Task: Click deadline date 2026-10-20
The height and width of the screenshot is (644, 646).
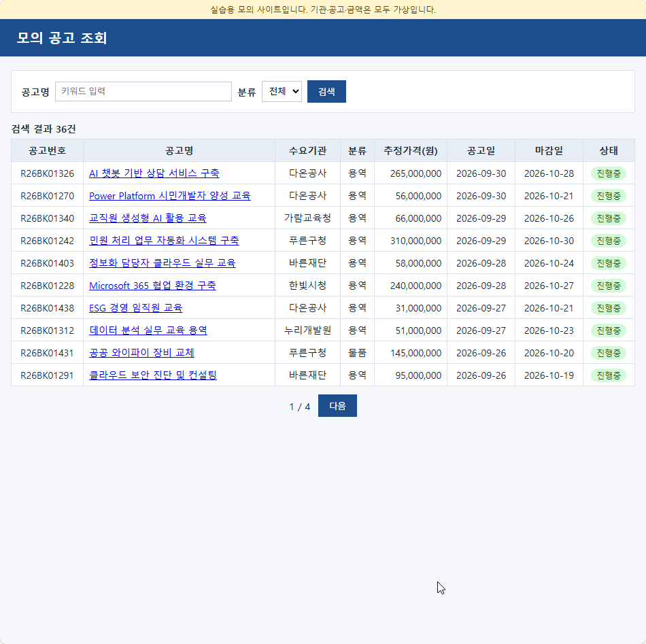Action: [x=549, y=353]
